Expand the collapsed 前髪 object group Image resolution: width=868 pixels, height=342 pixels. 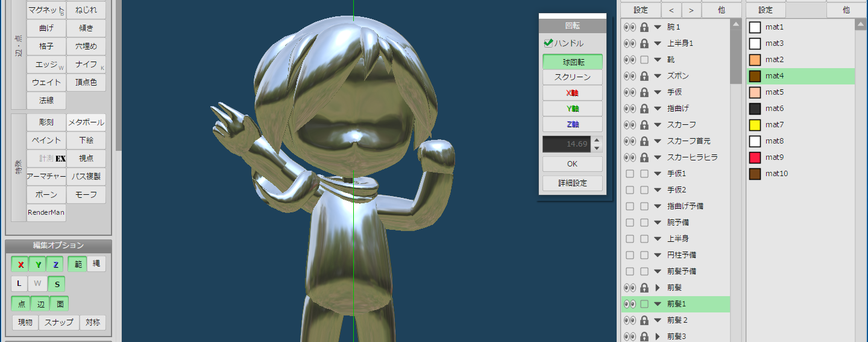658,288
